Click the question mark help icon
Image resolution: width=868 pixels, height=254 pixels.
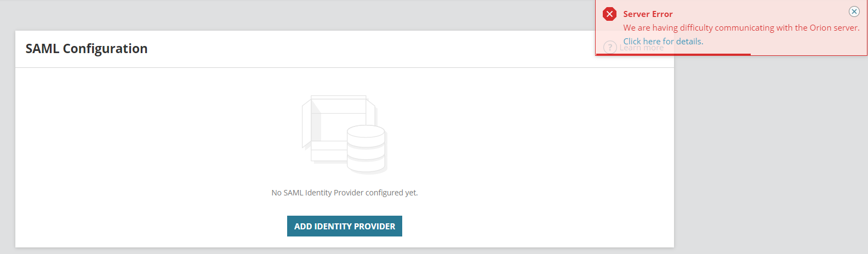(610, 48)
